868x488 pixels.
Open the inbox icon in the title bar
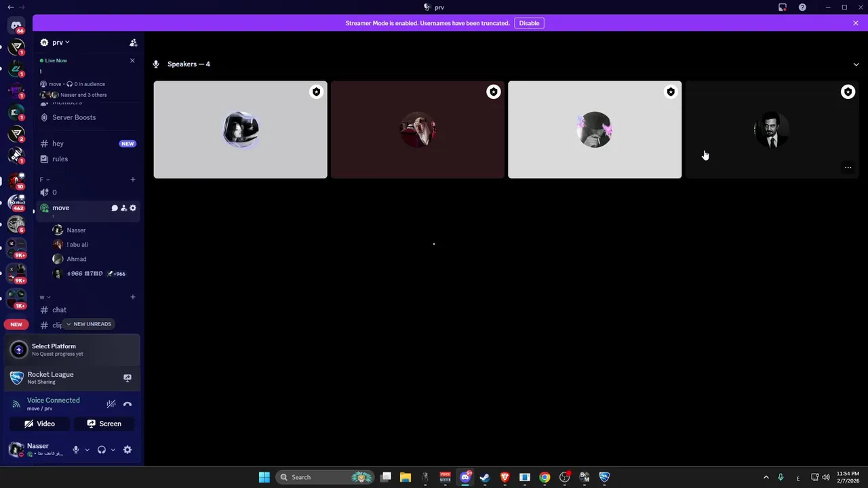click(783, 7)
